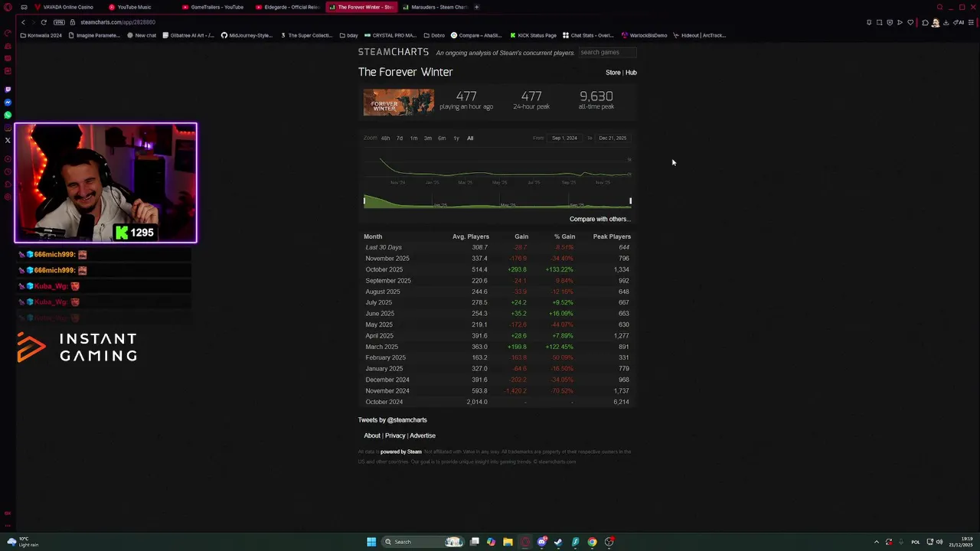Open Chat Stats bookmark
Image resolution: width=980 pixels, height=551 pixels.
[588, 35]
